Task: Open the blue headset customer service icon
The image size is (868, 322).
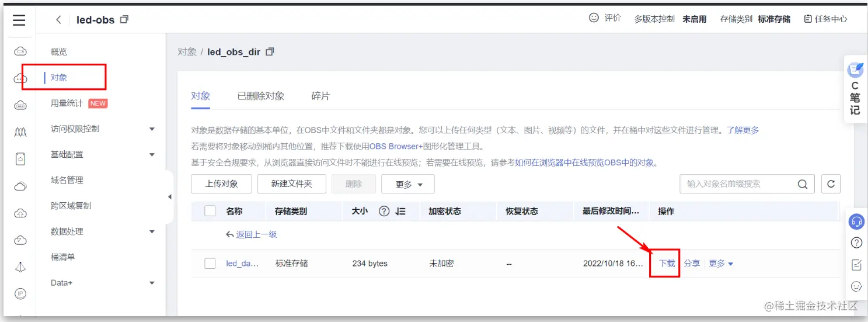Action: (x=856, y=221)
